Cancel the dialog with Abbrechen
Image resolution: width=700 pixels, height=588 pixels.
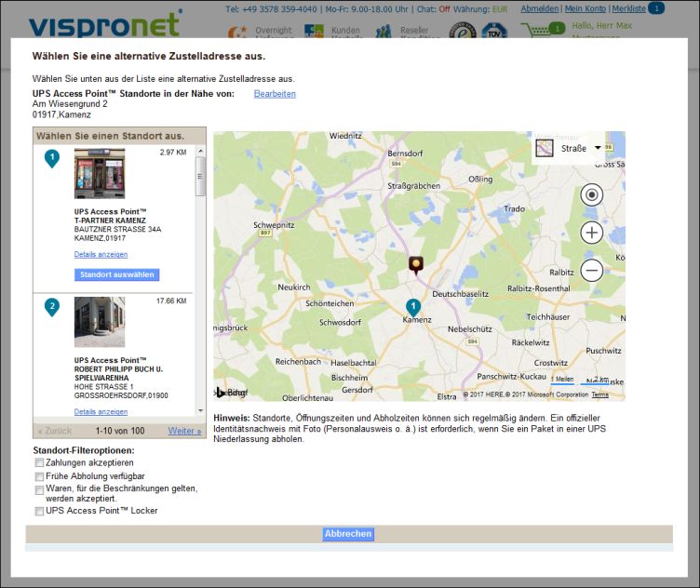348,534
